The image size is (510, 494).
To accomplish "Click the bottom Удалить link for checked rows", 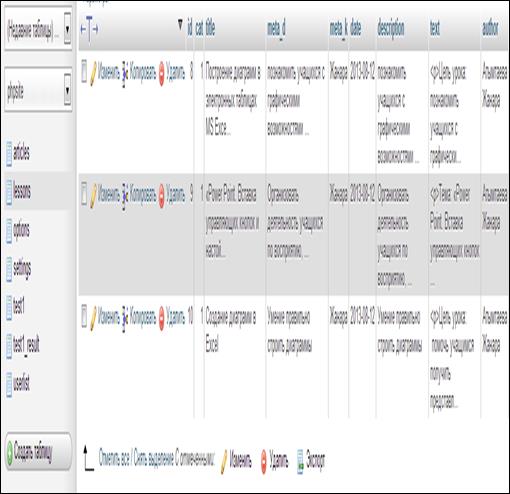I will tap(279, 460).
